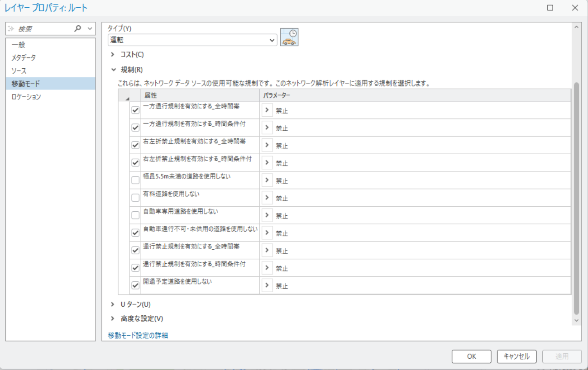Click the driving travel mode car icon
Image resolution: width=588 pixels, height=370 pixels.
(289, 38)
